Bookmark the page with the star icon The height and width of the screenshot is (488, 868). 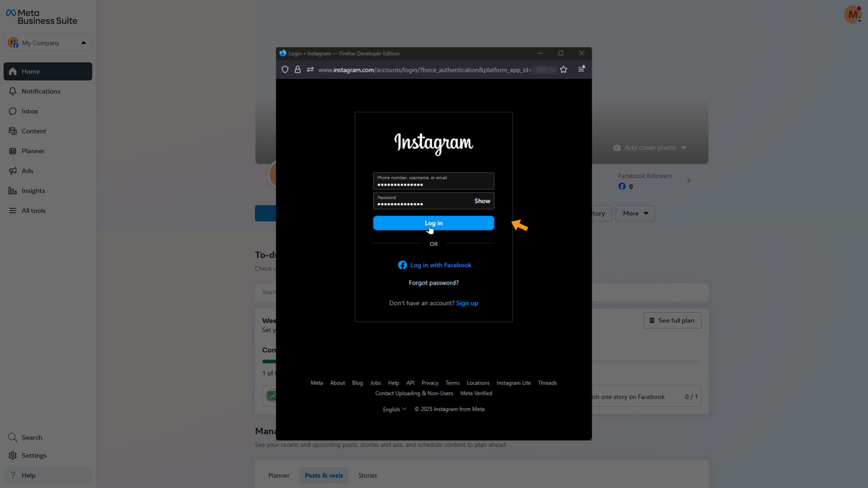tap(563, 70)
